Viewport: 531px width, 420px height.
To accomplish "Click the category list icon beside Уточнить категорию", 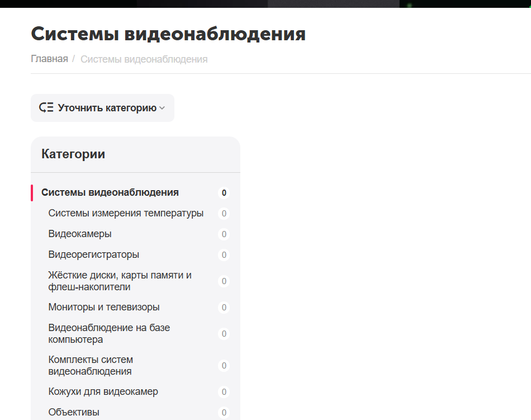I will tap(46, 108).
